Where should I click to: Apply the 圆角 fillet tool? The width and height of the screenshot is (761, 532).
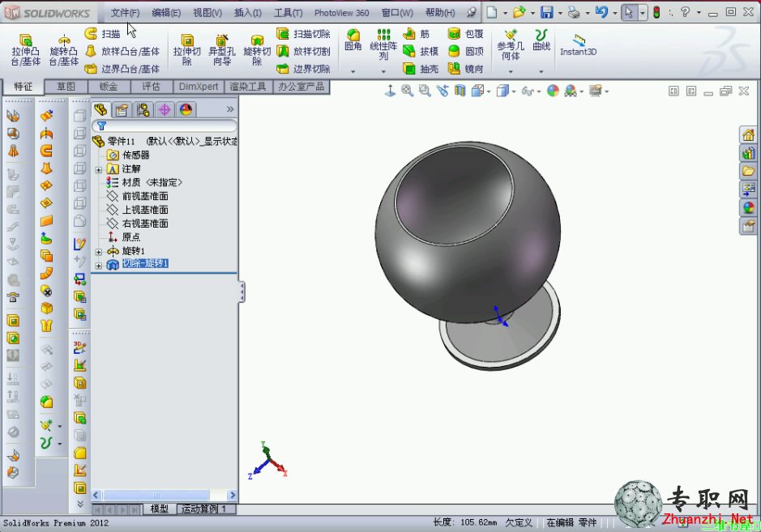[x=353, y=40]
